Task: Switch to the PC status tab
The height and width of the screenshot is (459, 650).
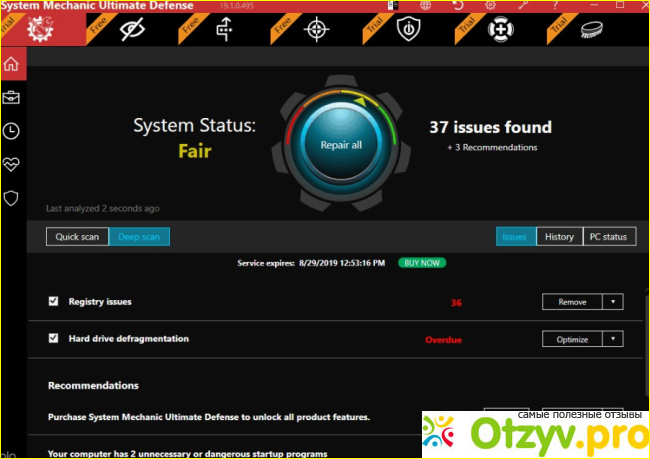Action: click(x=607, y=237)
